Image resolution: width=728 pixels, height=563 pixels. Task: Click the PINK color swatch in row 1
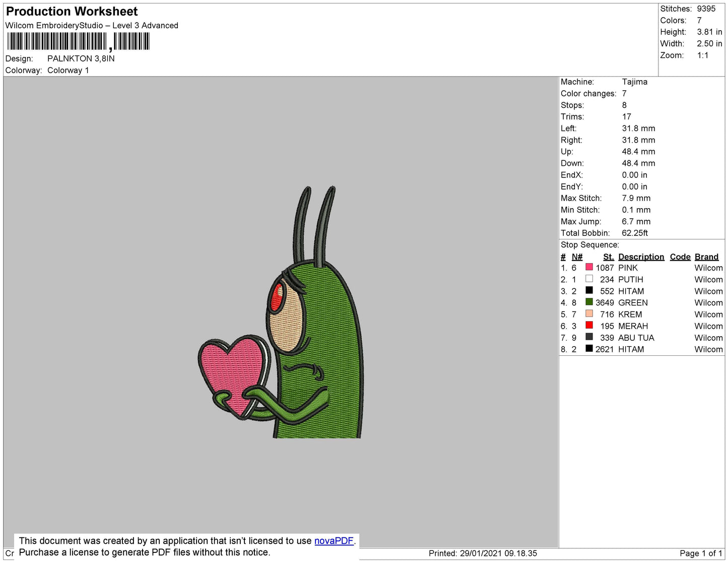pos(589,267)
